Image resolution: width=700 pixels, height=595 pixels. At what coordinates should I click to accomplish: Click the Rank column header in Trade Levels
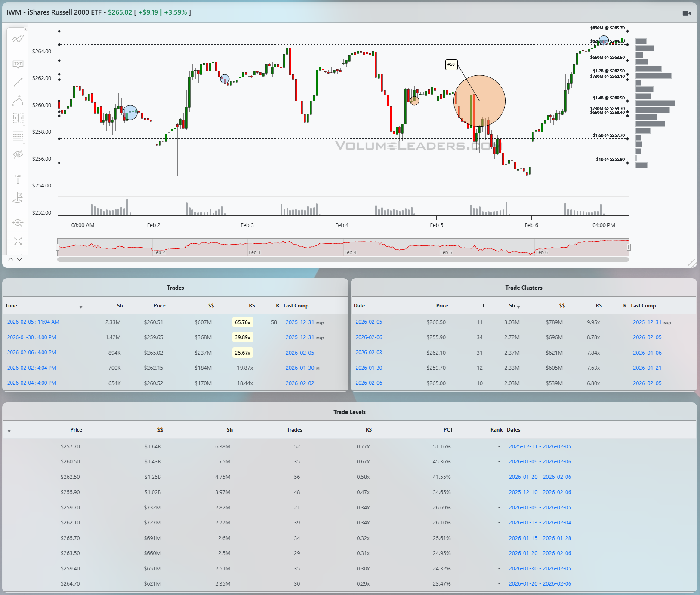coord(496,430)
